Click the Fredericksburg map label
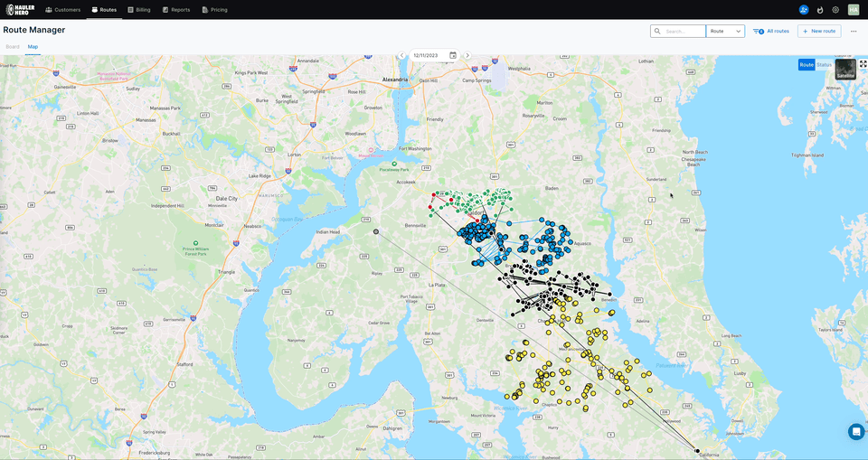868x460 pixels. [155, 453]
